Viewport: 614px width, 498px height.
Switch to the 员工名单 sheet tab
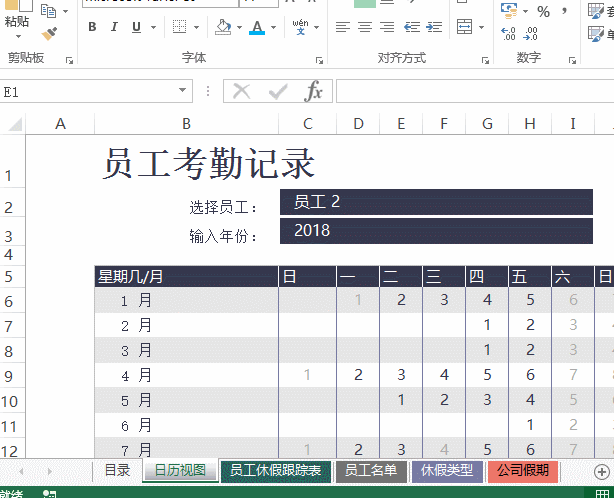pos(370,470)
